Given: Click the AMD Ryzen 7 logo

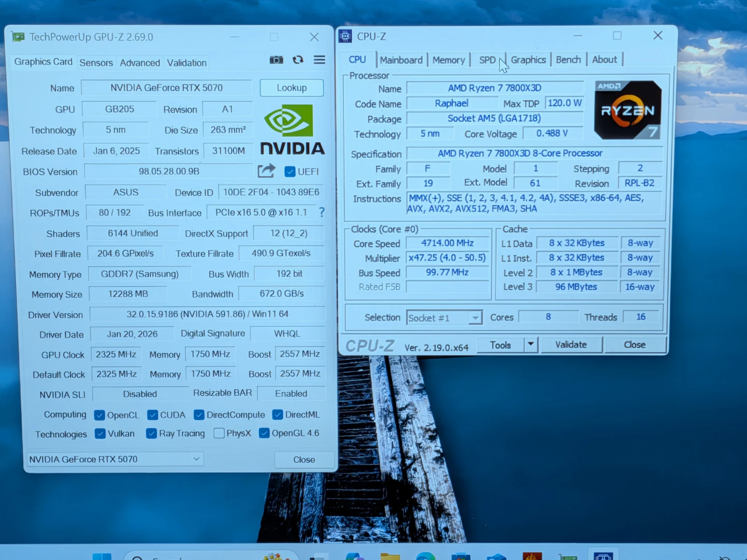Looking at the screenshot, I should click(x=628, y=110).
